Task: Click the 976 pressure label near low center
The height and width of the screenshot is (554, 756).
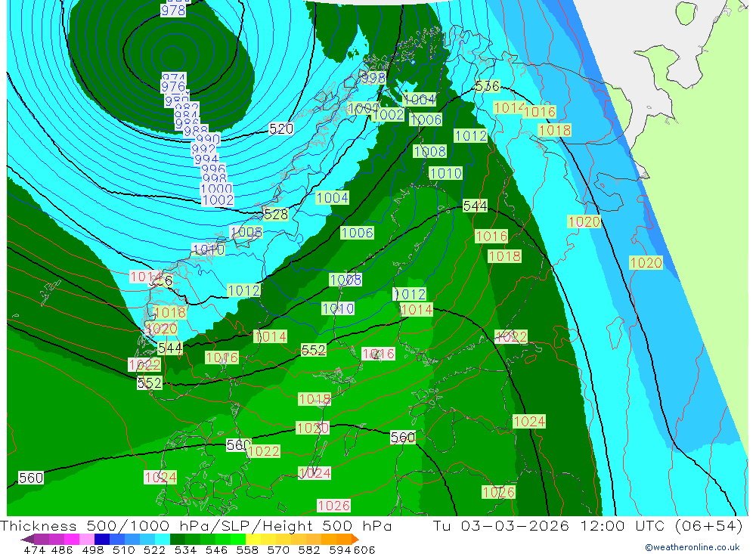Action: [x=173, y=87]
